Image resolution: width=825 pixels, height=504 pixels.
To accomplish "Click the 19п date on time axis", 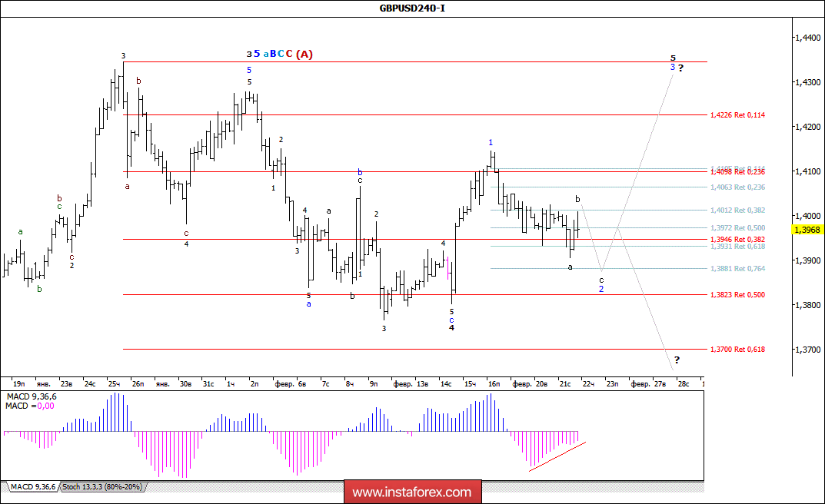I will (18, 384).
